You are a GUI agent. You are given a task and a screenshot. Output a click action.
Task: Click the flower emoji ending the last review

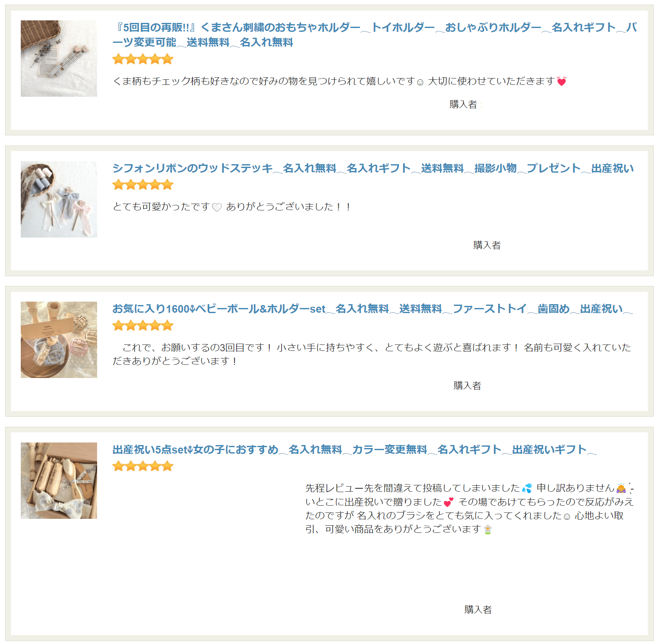(488, 529)
